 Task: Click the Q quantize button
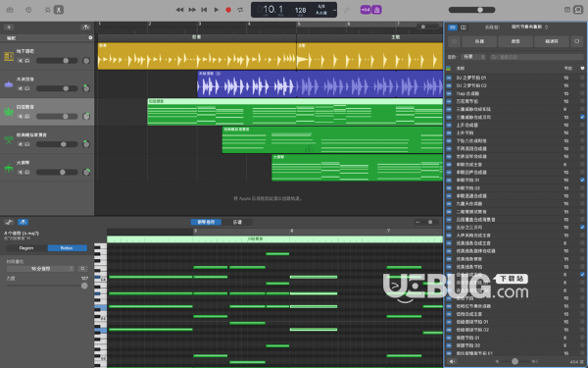(83, 269)
